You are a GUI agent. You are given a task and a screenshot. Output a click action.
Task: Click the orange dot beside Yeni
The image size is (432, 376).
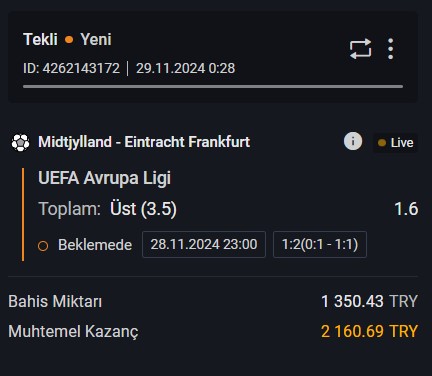69,40
